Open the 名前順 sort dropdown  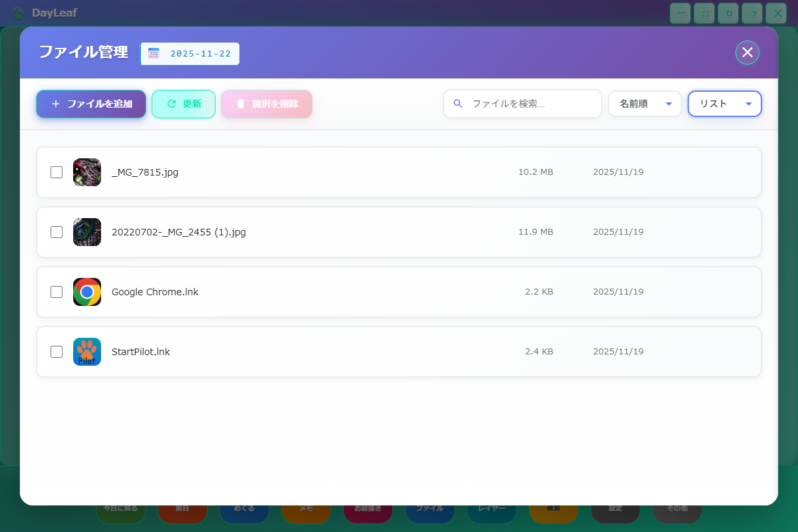[645, 104]
